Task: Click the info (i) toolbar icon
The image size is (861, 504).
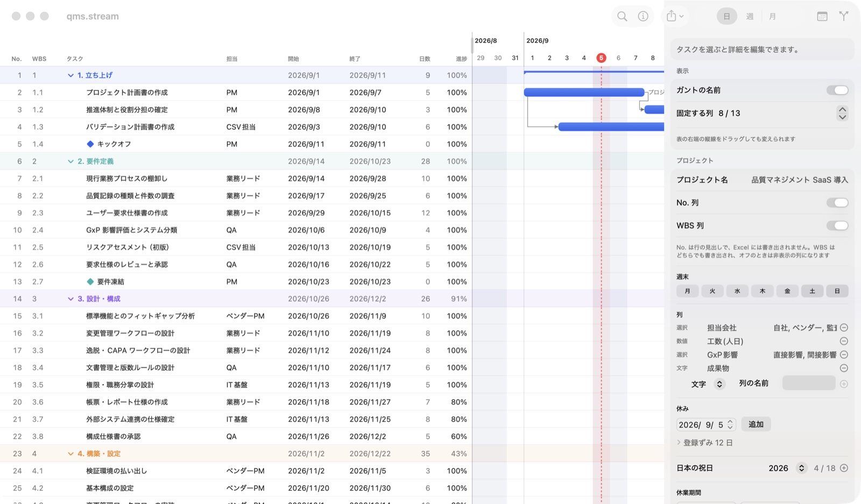Action: pos(643,16)
